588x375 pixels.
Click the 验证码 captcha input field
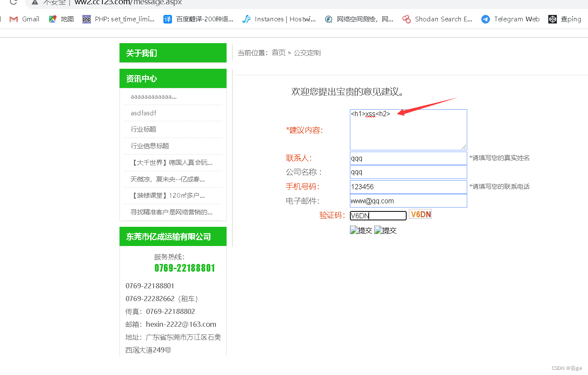(x=378, y=216)
